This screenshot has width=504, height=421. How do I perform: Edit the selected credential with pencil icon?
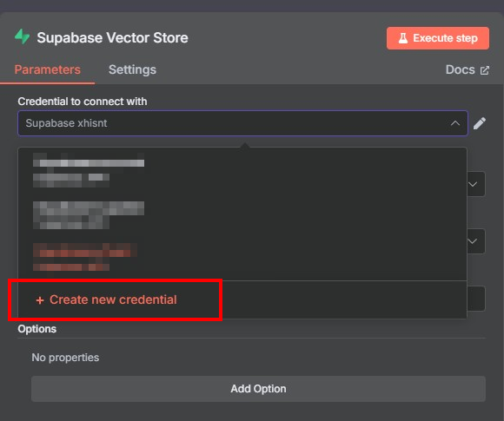480,123
